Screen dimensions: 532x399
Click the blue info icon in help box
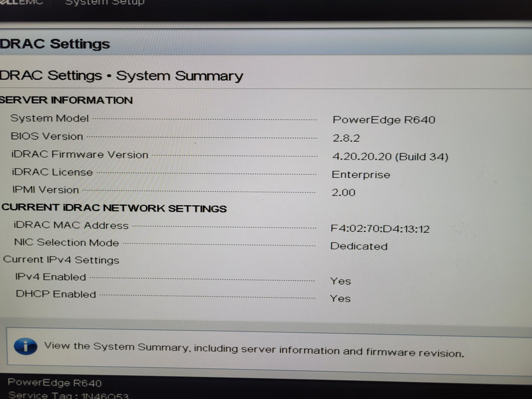[x=26, y=347]
